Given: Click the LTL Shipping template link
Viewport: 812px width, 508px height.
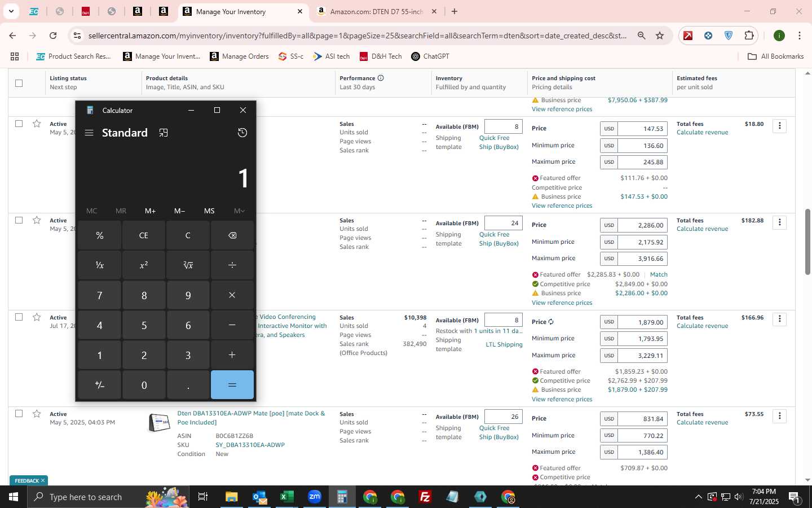Looking at the screenshot, I should coord(504,344).
